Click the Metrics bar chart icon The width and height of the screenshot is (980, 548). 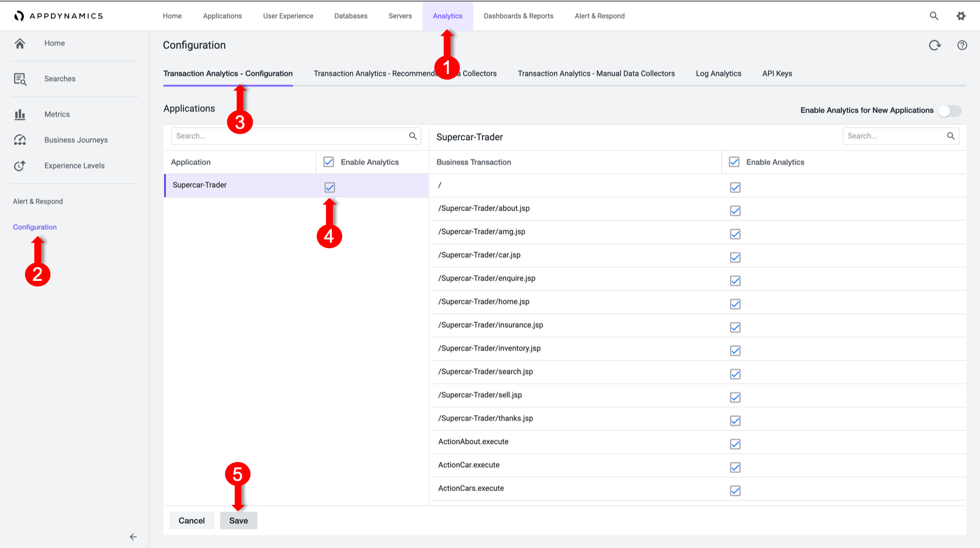pos(20,114)
